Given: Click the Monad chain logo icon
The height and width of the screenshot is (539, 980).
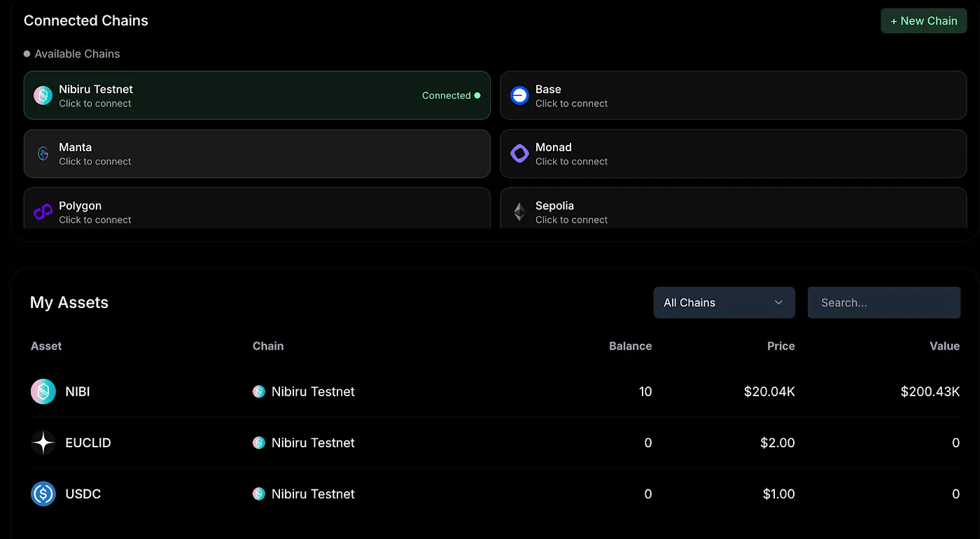Looking at the screenshot, I should point(519,153).
